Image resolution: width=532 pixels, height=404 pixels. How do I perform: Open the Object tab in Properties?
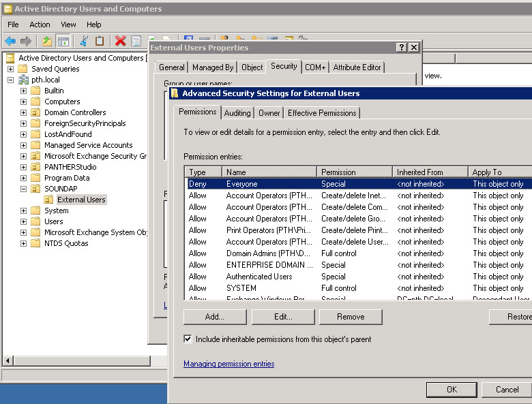pyautogui.click(x=252, y=67)
